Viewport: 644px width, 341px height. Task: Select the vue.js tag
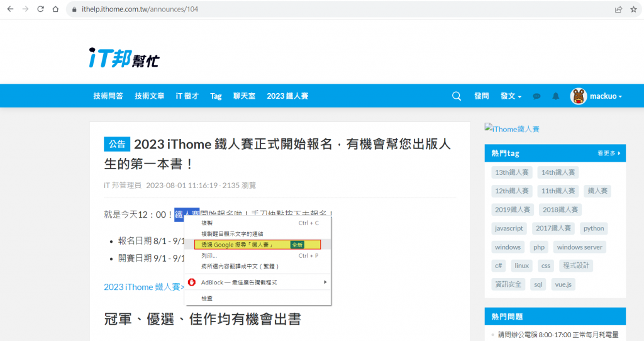click(x=563, y=284)
